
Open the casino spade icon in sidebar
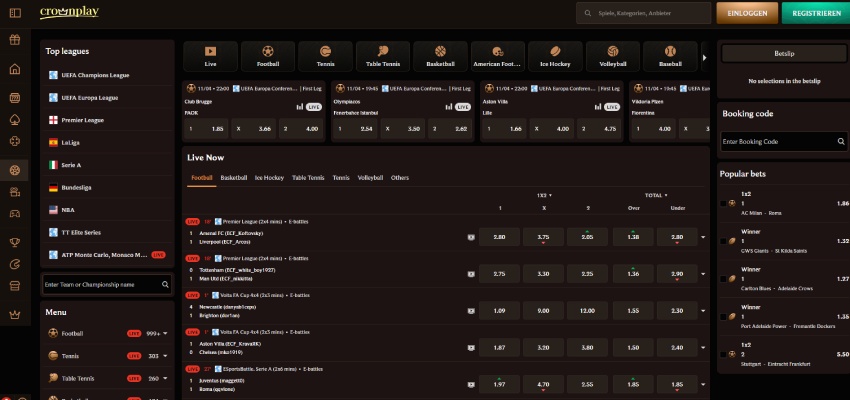15,120
